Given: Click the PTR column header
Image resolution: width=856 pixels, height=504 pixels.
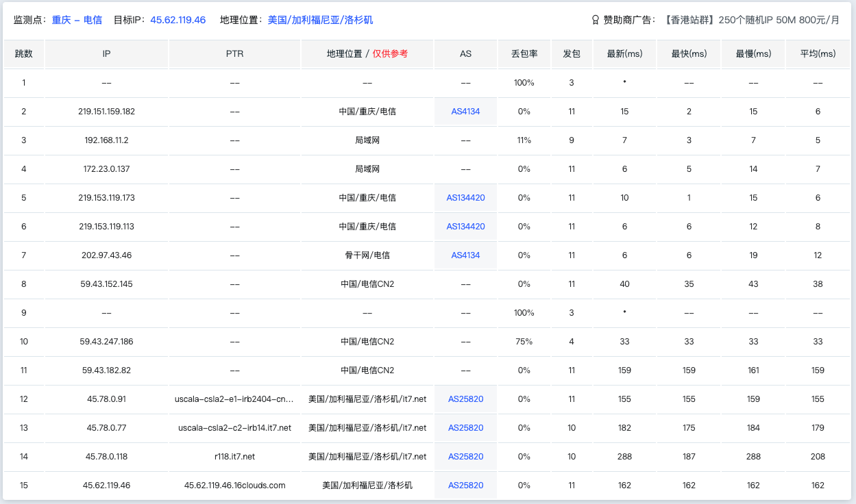Looking at the screenshot, I should (x=234, y=53).
